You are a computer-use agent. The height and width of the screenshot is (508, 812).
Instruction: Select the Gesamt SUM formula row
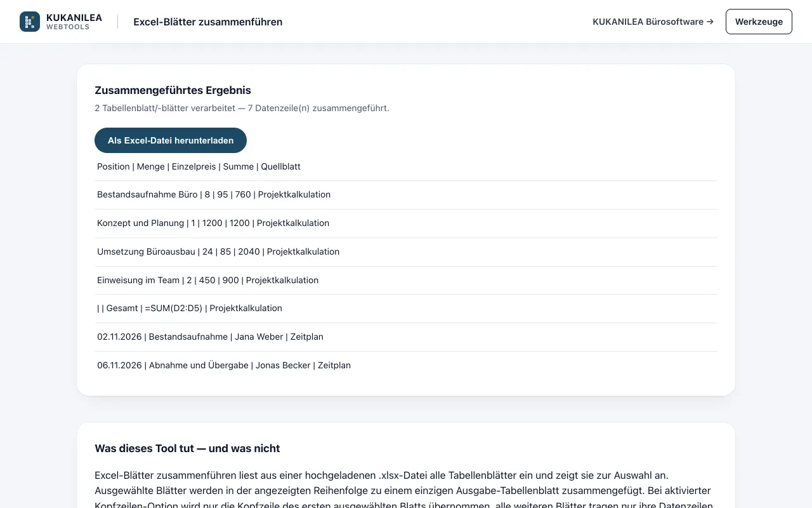406,309
